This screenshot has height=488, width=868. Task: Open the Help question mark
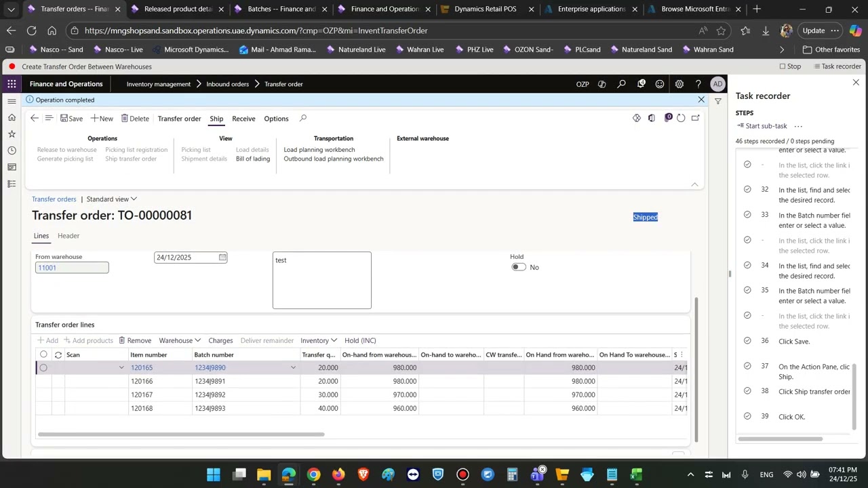click(698, 84)
